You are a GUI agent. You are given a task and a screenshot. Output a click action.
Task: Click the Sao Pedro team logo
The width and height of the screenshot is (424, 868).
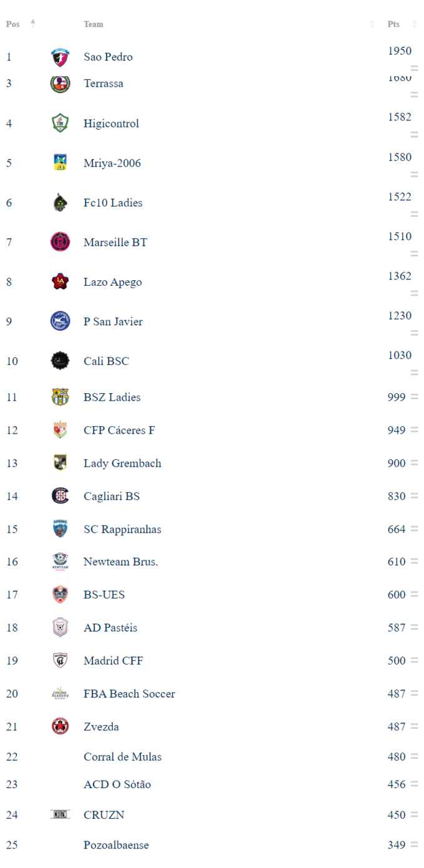(60, 57)
